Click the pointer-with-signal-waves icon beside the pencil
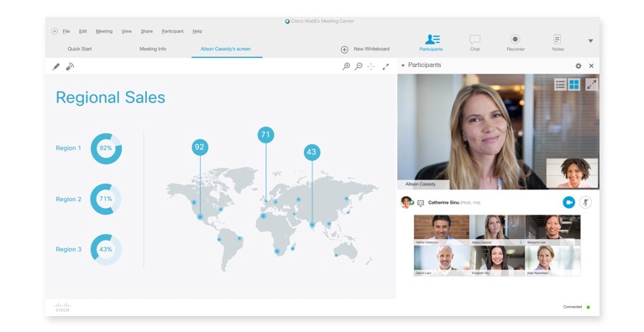Image resolution: width=644 pixels, height=332 pixels. tap(70, 66)
